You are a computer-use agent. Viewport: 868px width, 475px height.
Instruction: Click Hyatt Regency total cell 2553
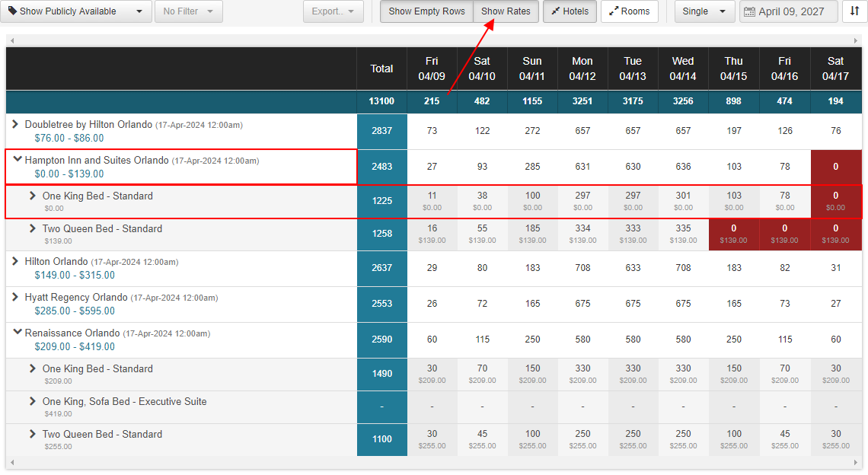(x=382, y=304)
